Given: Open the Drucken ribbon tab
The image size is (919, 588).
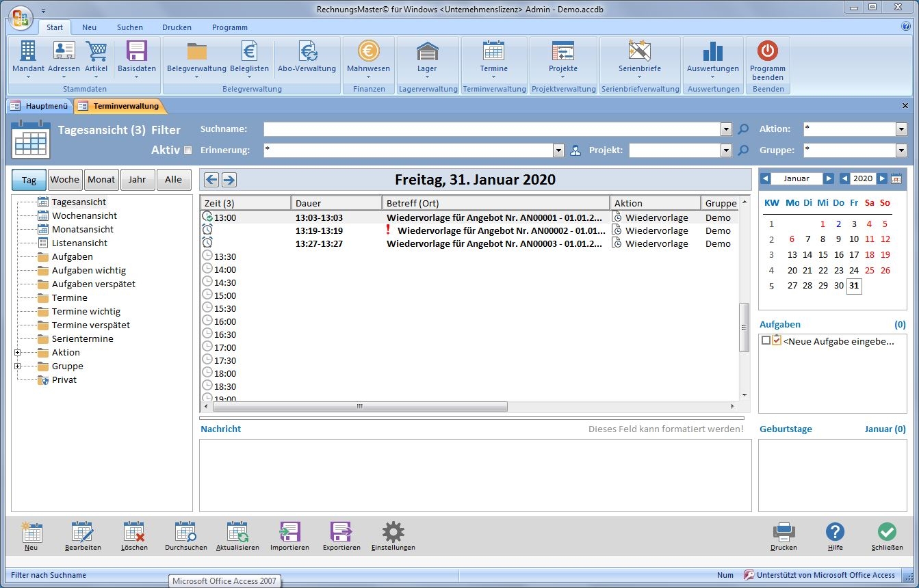Looking at the screenshot, I should pyautogui.click(x=177, y=27).
